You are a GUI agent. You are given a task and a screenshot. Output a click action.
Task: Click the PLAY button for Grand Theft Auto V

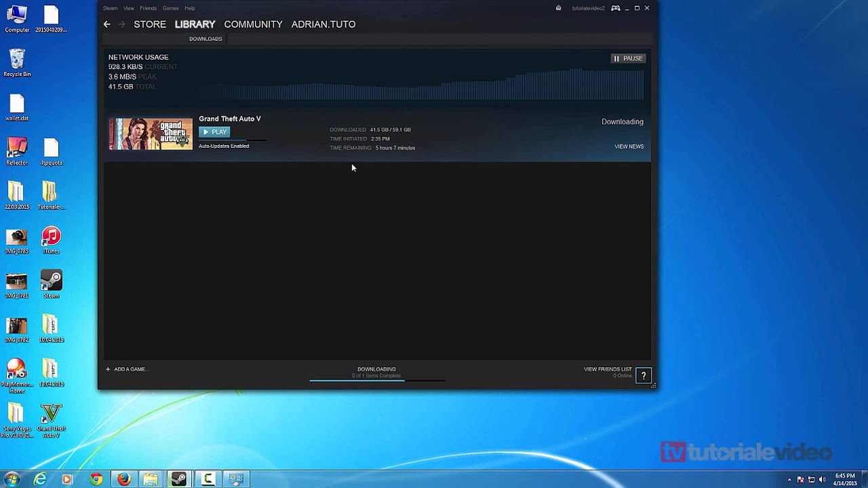214,132
